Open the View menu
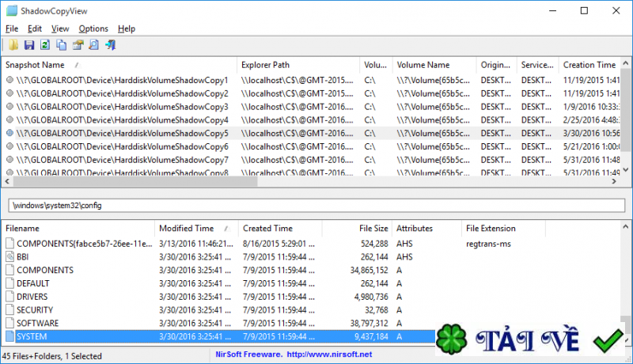 (x=60, y=28)
